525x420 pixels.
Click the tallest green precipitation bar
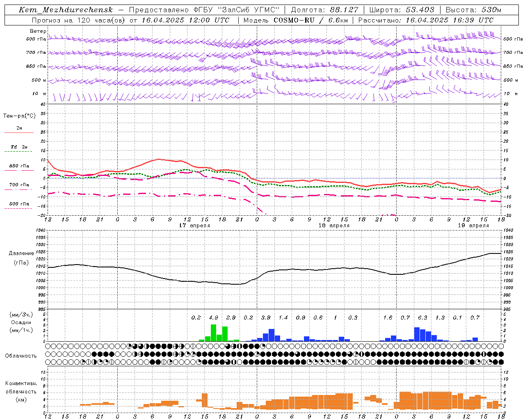click(x=213, y=333)
